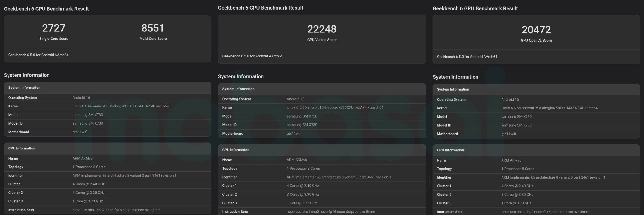Select the Identifier value in the CPU result panel

click(124, 176)
